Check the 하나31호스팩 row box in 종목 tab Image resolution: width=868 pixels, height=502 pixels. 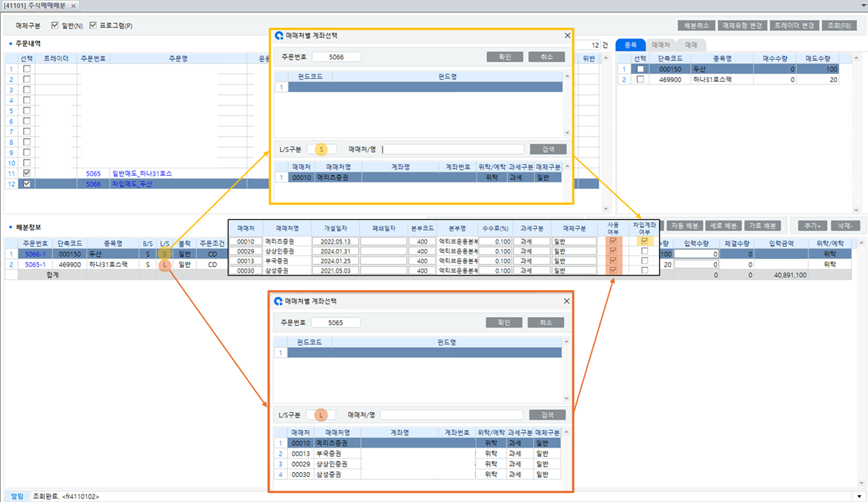[x=640, y=79]
